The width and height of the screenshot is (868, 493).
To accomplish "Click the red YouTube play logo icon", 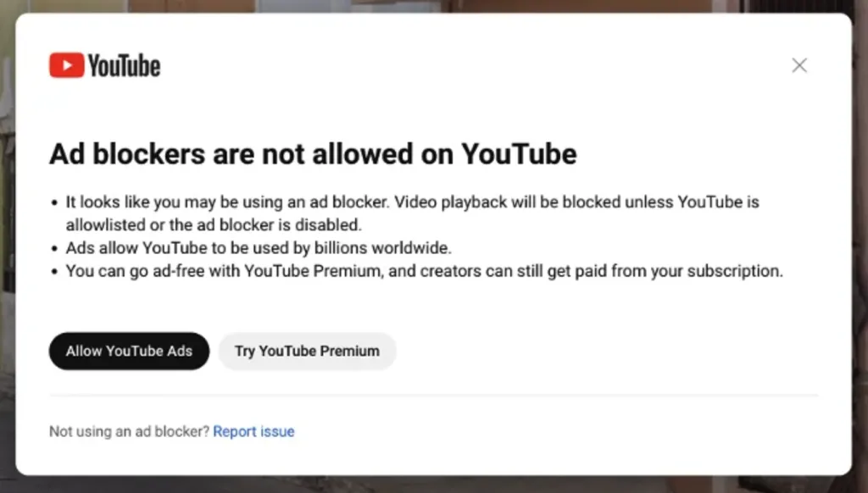I will click(x=66, y=65).
